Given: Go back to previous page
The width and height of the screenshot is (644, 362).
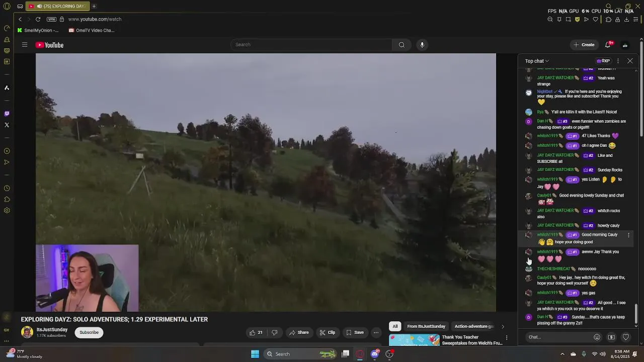Looking at the screenshot, I should pyautogui.click(x=20, y=19).
